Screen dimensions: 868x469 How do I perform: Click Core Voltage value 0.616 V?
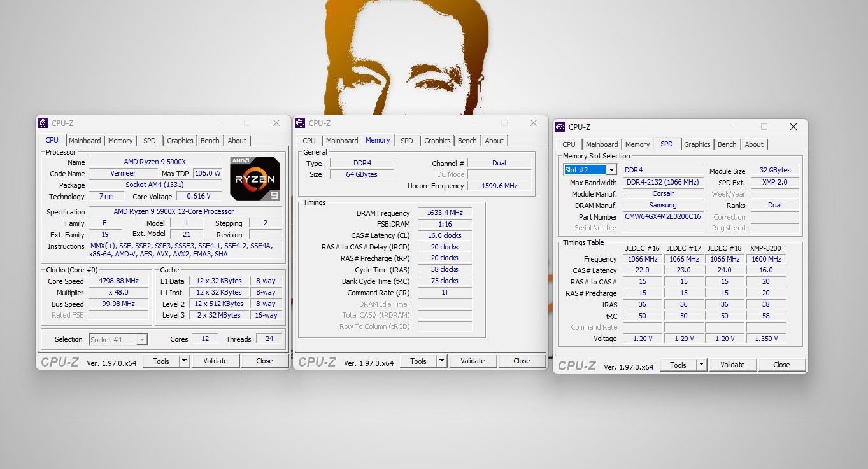coord(199,196)
